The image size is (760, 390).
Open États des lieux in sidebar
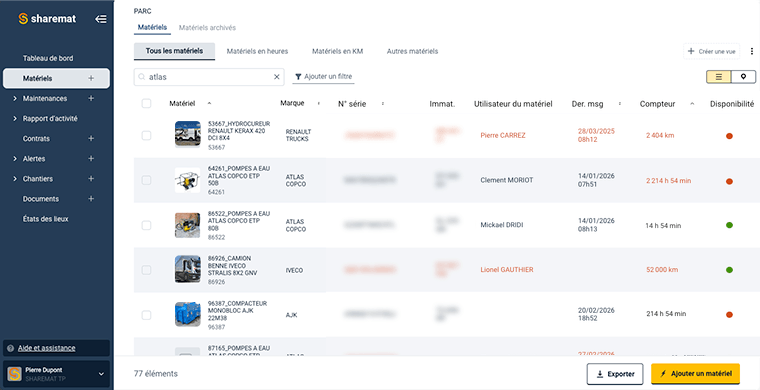46,219
